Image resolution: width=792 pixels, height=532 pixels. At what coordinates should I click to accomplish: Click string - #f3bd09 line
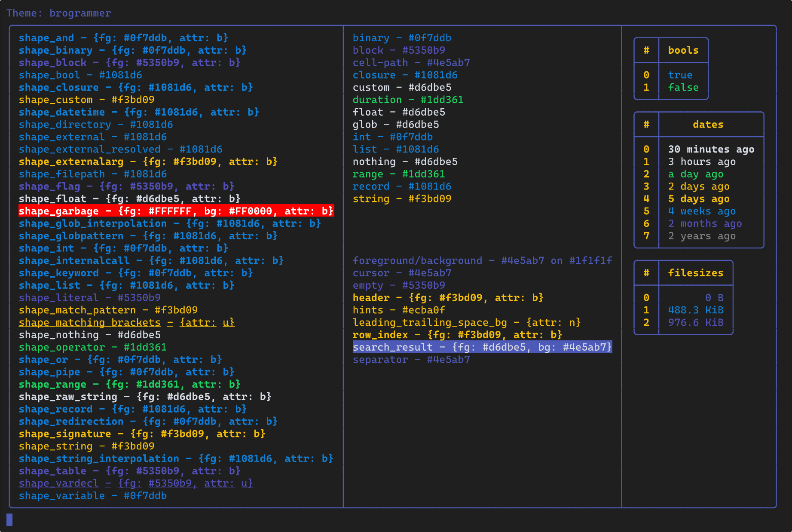click(402, 199)
